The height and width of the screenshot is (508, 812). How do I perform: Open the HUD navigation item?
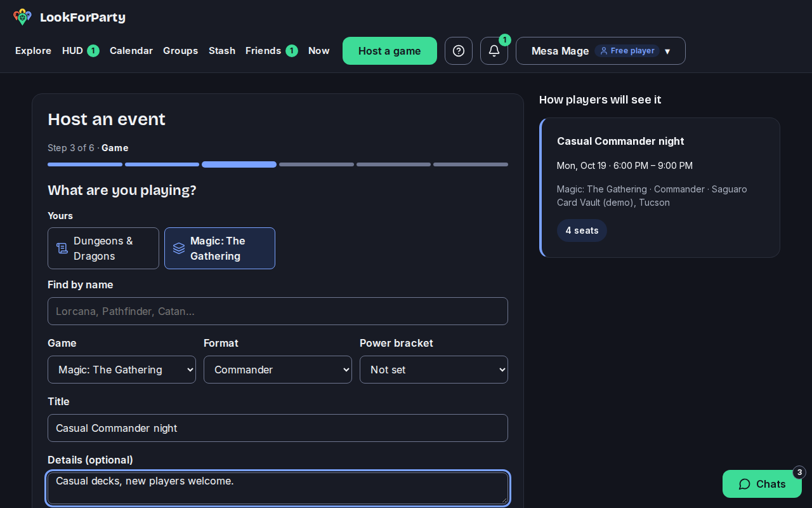pos(81,51)
